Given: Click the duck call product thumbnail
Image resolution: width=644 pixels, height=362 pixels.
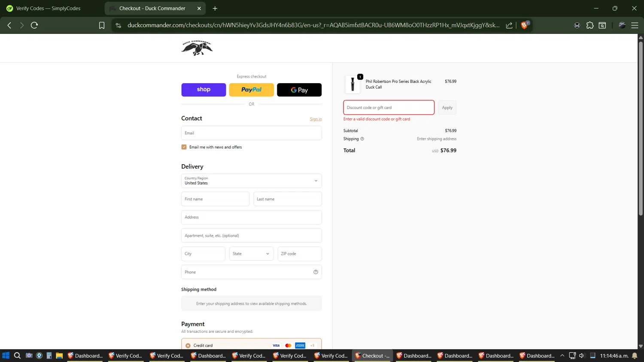Looking at the screenshot, I should coord(353,84).
